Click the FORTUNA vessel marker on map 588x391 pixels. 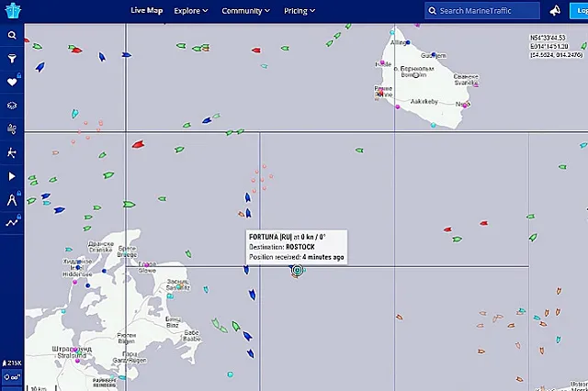pyautogui.click(x=297, y=270)
